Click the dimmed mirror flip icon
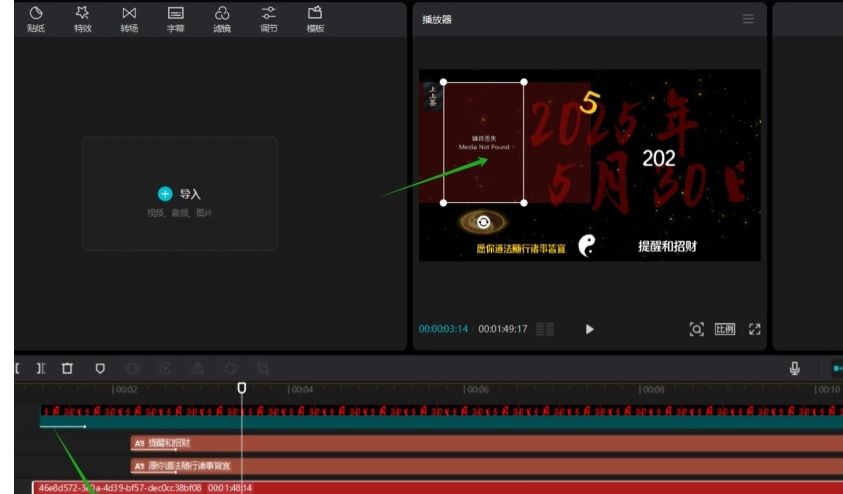The height and width of the screenshot is (494, 843). pyautogui.click(x=198, y=368)
